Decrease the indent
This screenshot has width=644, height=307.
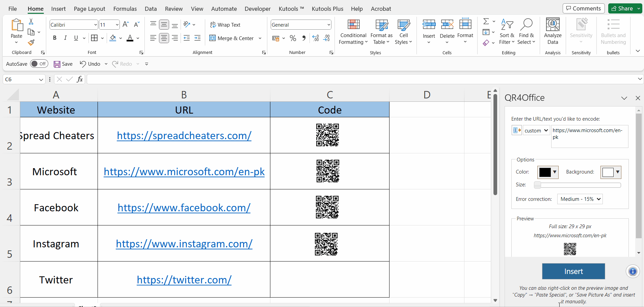click(187, 38)
